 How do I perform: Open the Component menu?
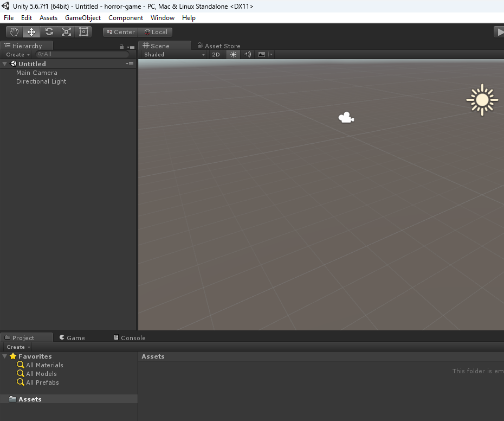[126, 18]
